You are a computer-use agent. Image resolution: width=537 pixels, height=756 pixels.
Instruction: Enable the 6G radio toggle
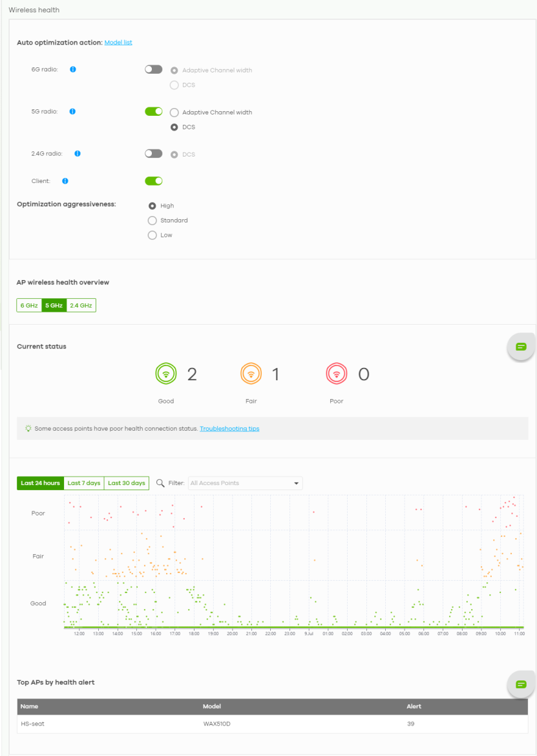click(x=153, y=69)
